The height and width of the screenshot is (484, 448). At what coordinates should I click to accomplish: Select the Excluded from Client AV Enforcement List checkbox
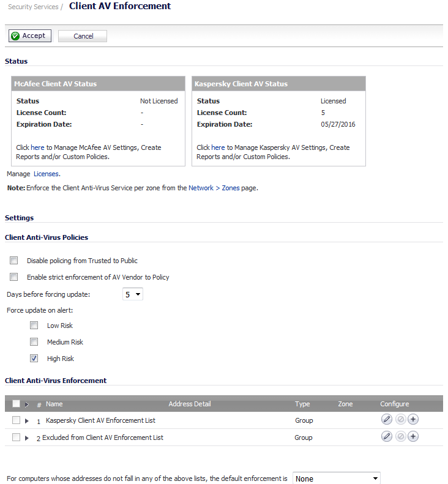(16, 437)
